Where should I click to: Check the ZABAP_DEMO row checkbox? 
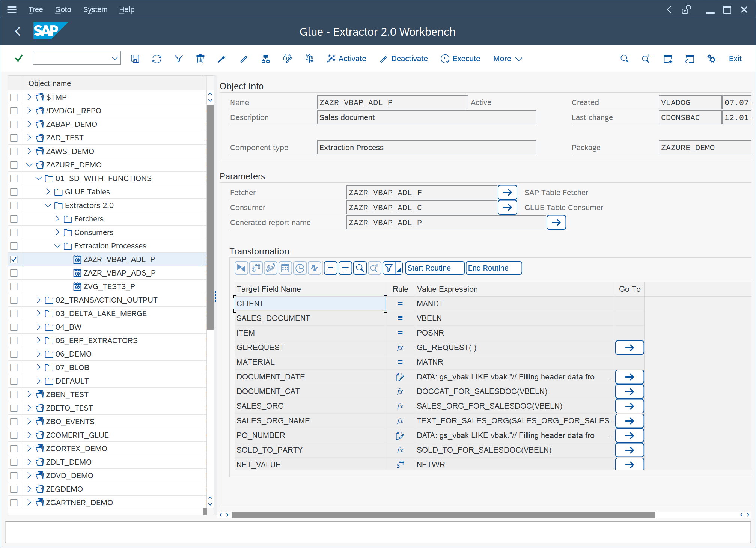pos(14,124)
